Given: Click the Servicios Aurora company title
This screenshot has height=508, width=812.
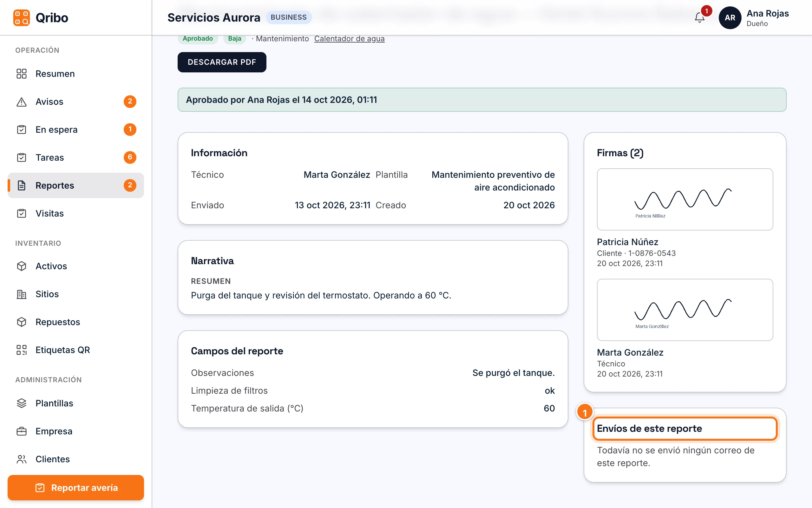Looking at the screenshot, I should point(214,17).
